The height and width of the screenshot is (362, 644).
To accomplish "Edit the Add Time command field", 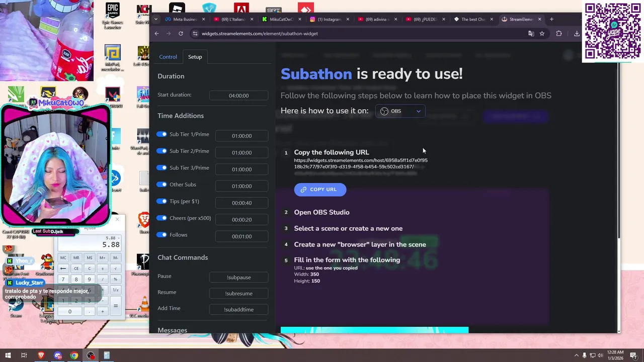I will tap(238, 310).
